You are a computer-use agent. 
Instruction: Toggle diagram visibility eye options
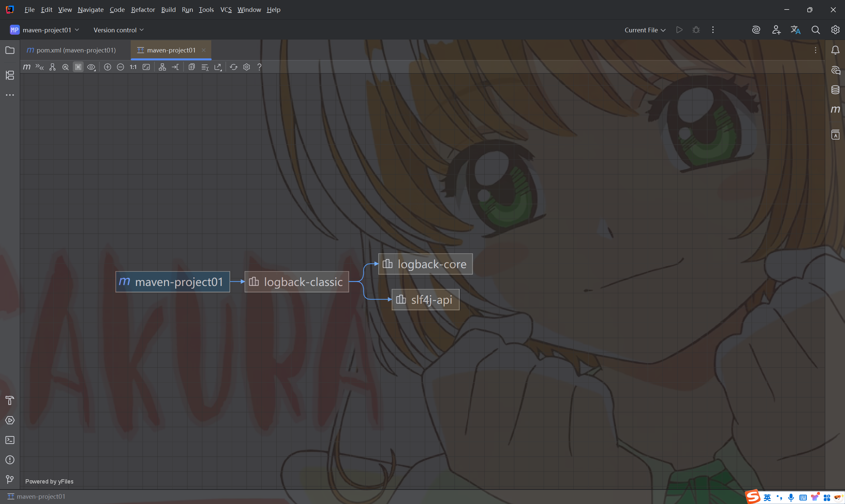click(91, 67)
